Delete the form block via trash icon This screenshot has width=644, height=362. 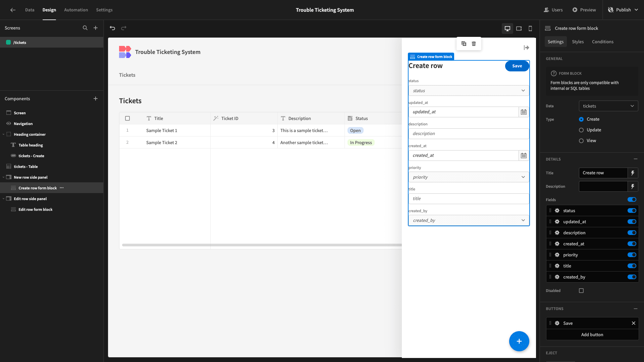pos(474,44)
